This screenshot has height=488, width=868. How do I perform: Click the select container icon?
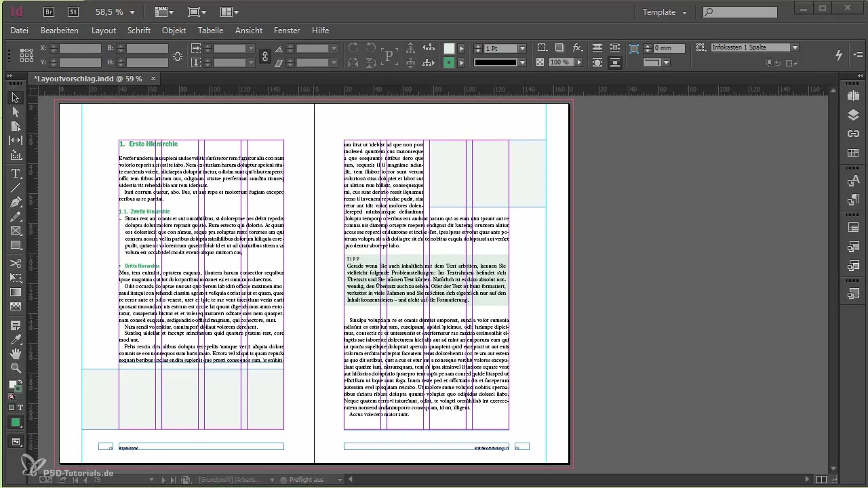pyautogui.click(x=410, y=48)
